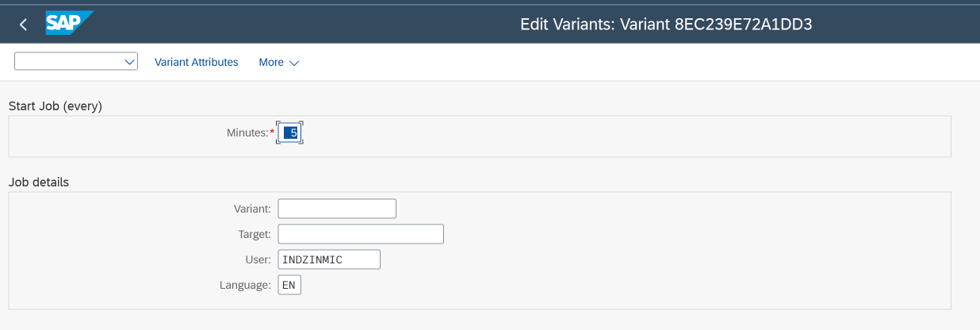Open Variant Attributes
Image resolution: width=980 pixels, height=330 pixels.
pyautogui.click(x=197, y=62)
